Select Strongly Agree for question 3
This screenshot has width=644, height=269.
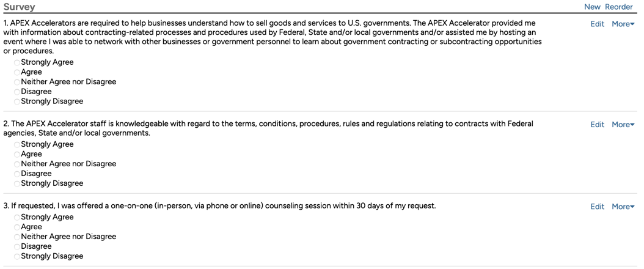tap(17, 217)
